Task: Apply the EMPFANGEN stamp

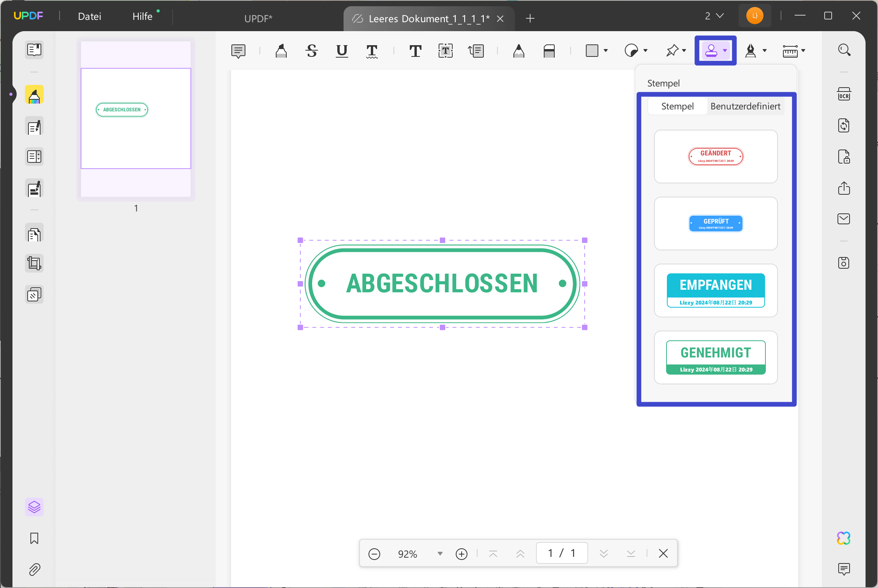Action: pyautogui.click(x=716, y=290)
